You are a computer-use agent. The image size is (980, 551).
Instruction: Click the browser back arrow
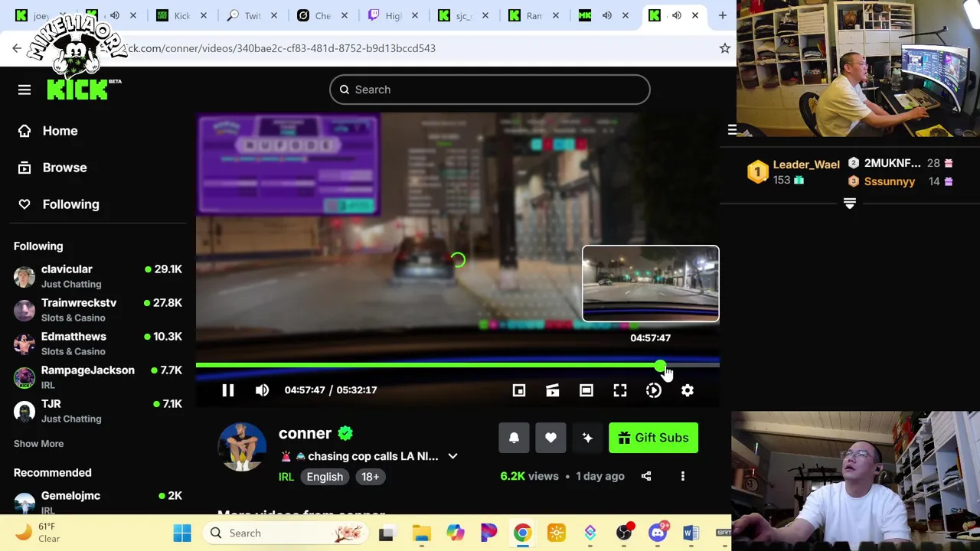17,48
